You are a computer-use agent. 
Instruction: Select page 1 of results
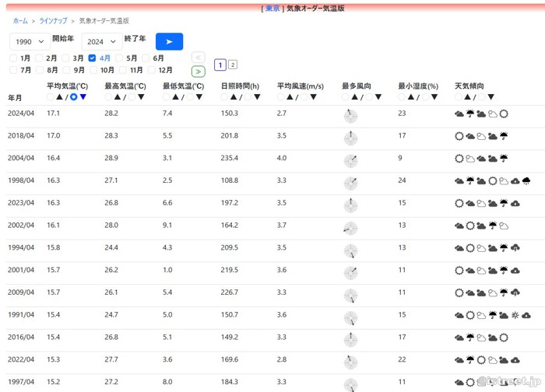(220, 65)
